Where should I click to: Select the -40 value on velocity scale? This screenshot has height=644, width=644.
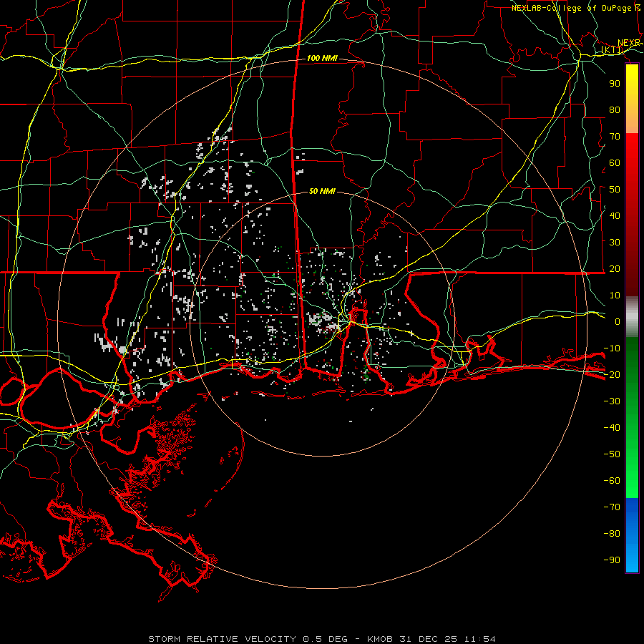(612, 428)
